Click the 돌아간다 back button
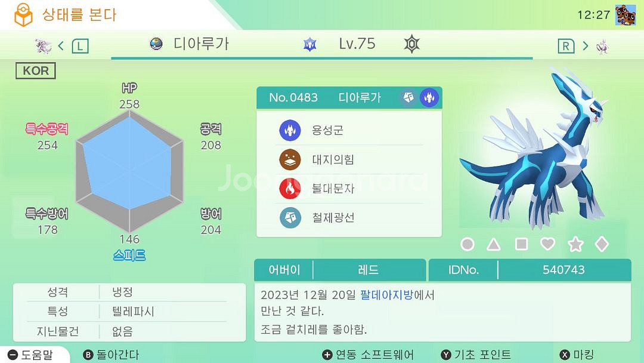Viewport: 644px width, 363px height. pyautogui.click(x=111, y=355)
